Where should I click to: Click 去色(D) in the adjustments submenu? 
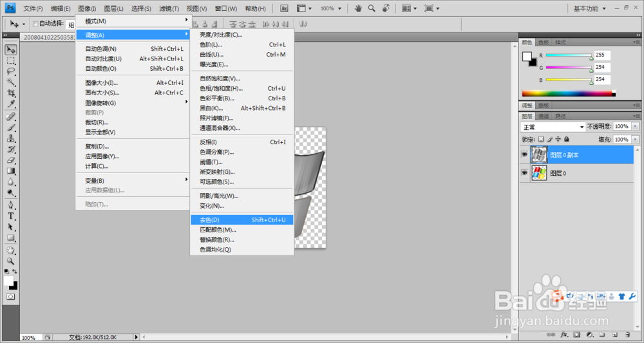[x=242, y=220]
